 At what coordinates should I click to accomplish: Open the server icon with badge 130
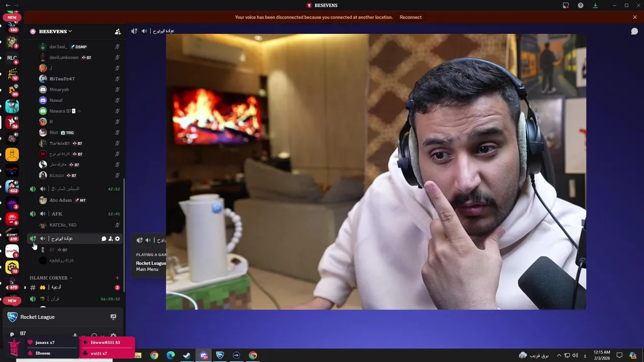[x=12, y=26]
